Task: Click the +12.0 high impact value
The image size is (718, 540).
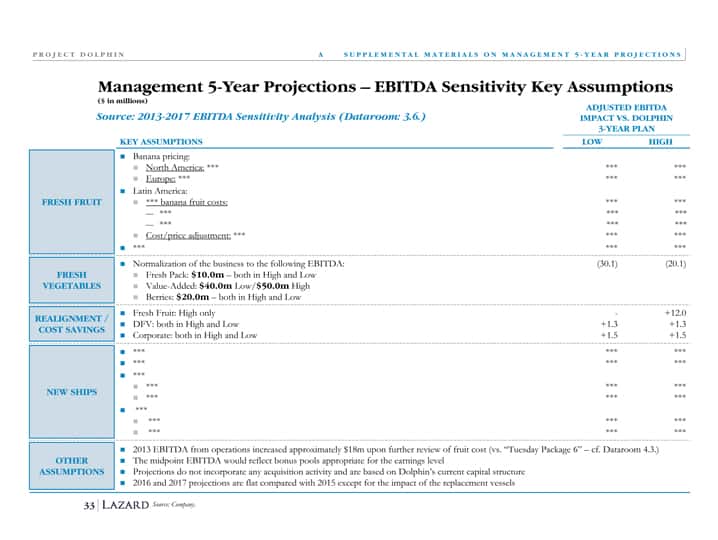Action: click(x=675, y=313)
